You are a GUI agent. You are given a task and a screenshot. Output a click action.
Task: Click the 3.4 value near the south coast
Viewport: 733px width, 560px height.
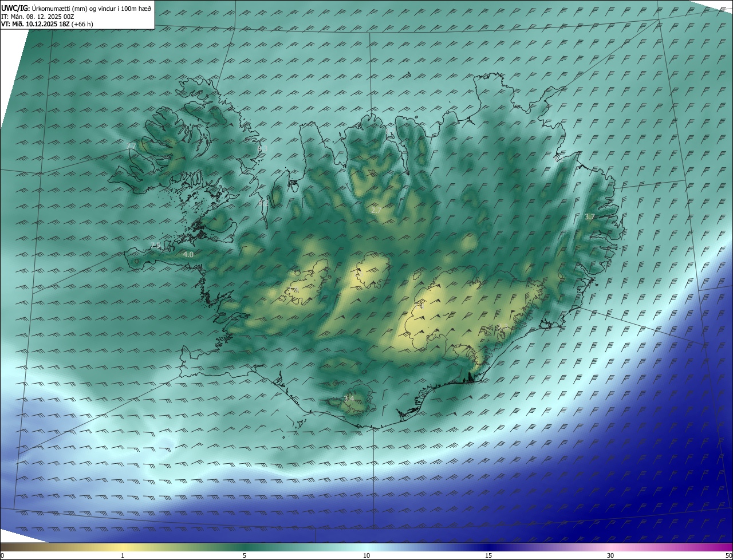pos(349,398)
